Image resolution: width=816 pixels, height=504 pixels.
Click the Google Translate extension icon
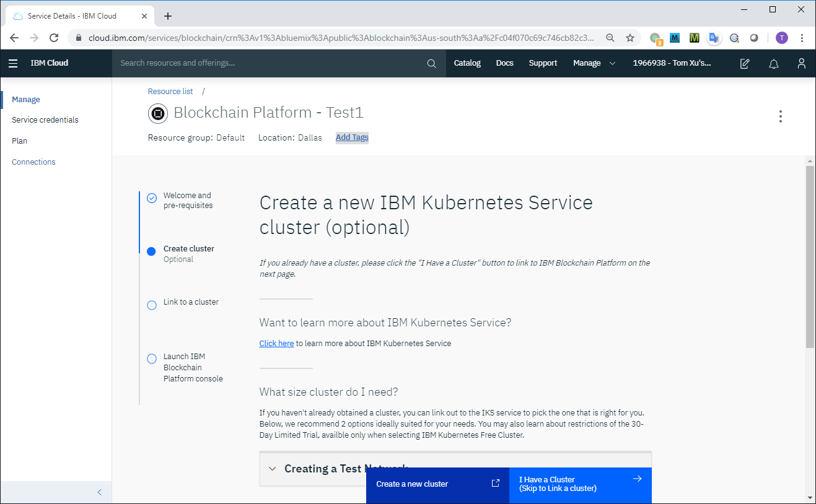(x=714, y=38)
